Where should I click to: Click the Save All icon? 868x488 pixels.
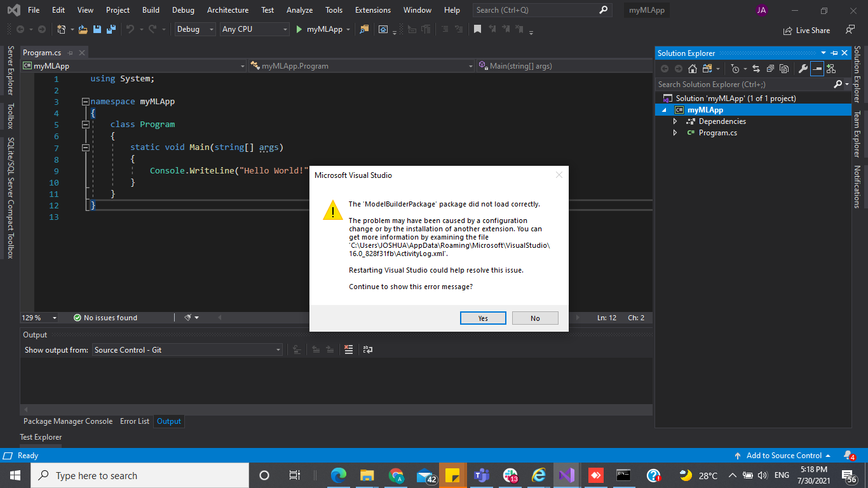(111, 29)
